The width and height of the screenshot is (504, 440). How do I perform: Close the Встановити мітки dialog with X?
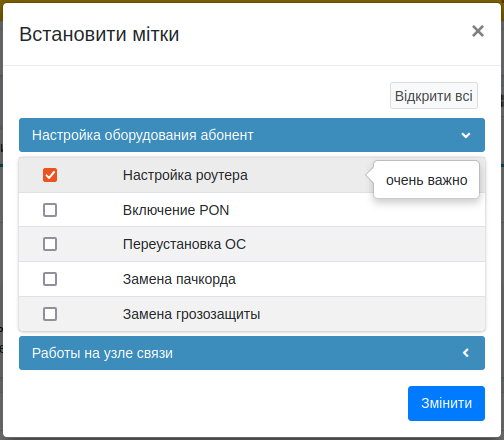(x=478, y=31)
